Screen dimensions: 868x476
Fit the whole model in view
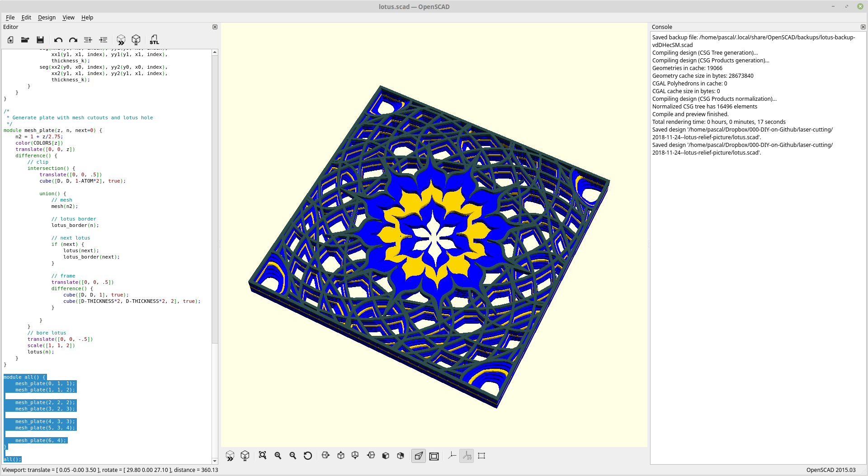[263, 456]
